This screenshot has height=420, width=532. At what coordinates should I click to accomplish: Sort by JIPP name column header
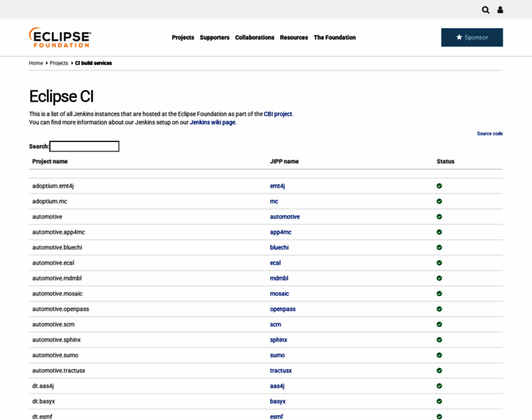[284, 162]
